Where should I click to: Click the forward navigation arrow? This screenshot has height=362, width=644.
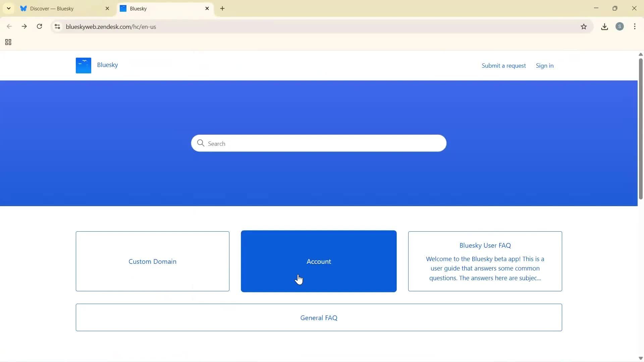pos(24,26)
